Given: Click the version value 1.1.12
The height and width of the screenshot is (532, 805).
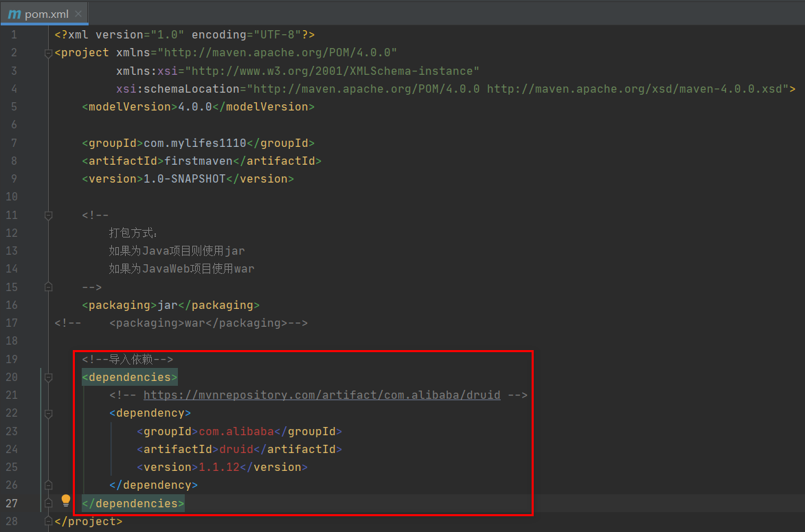Looking at the screenshot, I should coord(219,467).
